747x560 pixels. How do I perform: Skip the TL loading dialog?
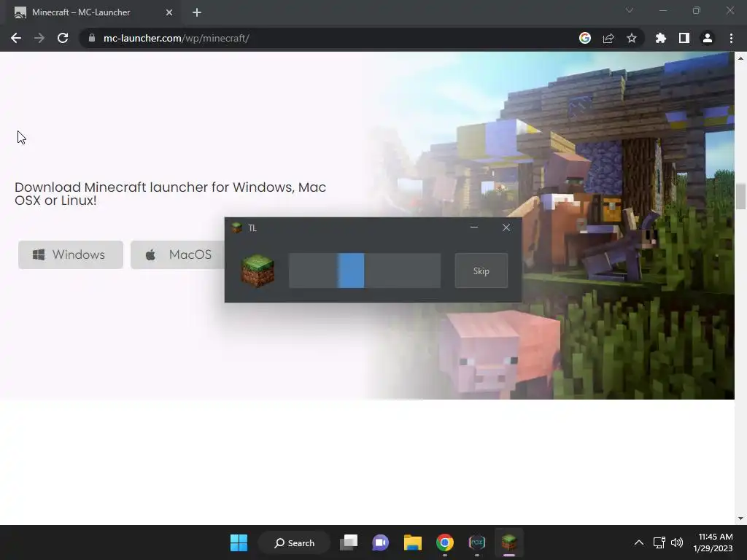tap(481, 271)
